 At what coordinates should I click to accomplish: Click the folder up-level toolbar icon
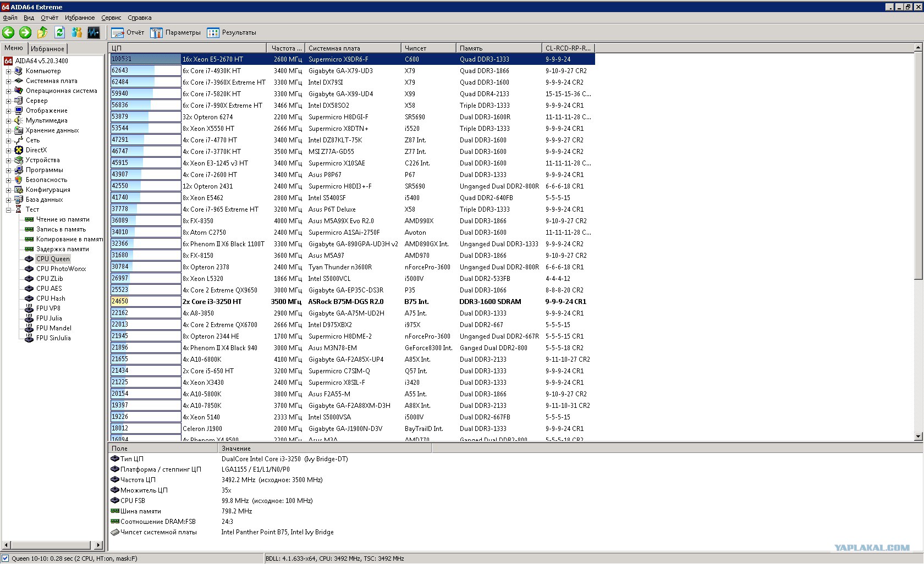click(x=42, y=32)
